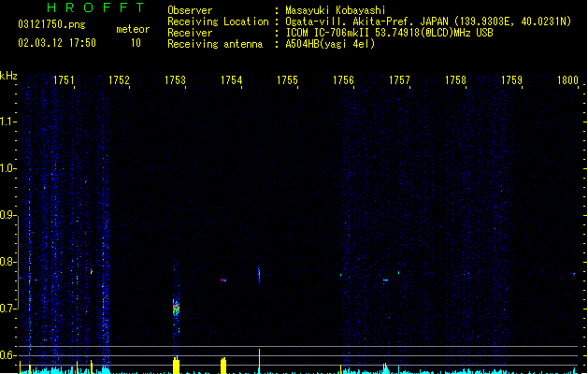Select the meteor count value 10
588x374 pixels.
(136, 43)
